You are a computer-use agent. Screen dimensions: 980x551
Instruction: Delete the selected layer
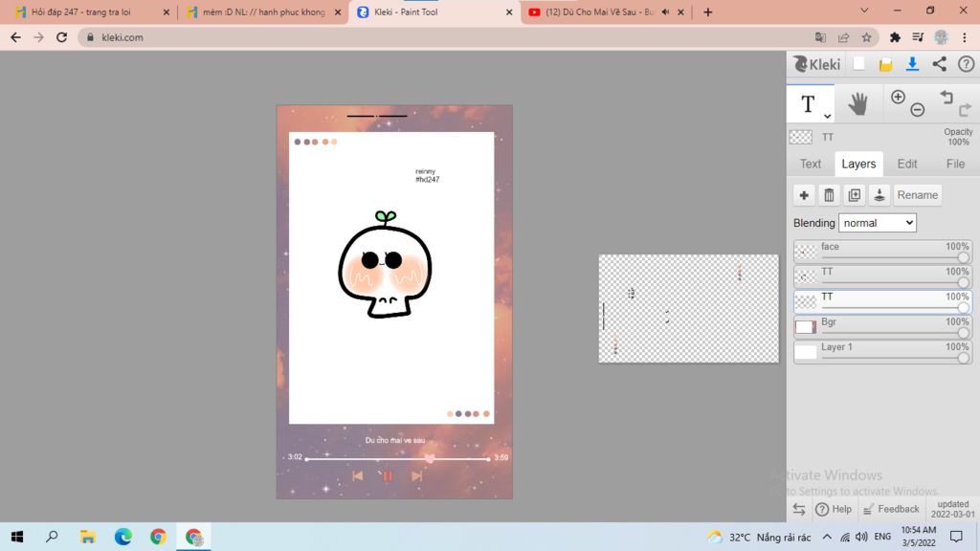click(x=829, y=195)
